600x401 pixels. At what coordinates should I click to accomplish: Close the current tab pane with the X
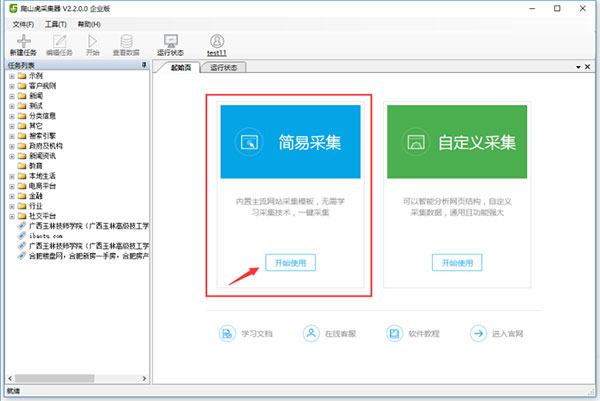(587, 67)
